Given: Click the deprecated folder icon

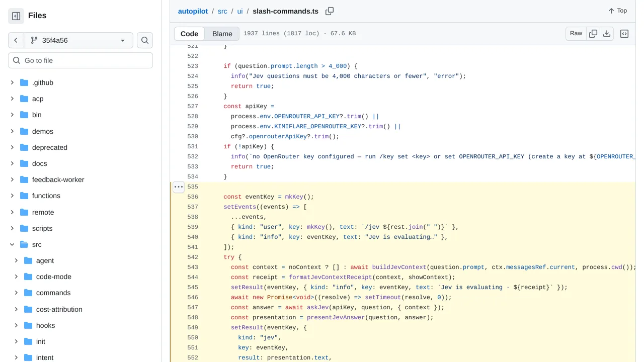Looking at the screenshot, I should pyautogui.click(x=24, y=147).
